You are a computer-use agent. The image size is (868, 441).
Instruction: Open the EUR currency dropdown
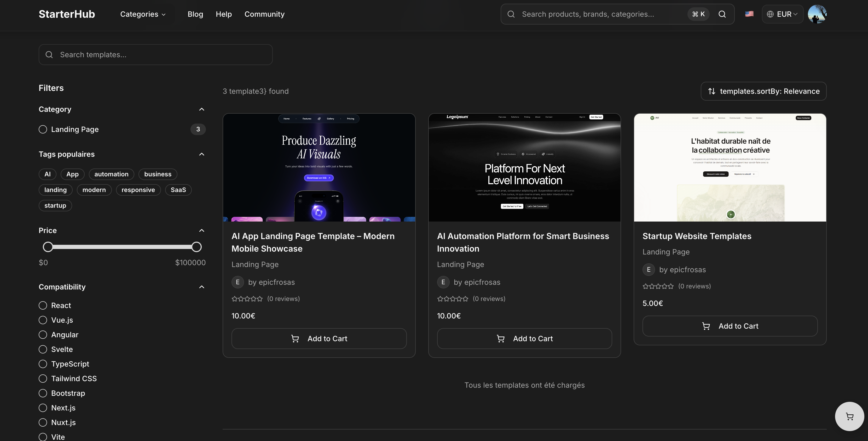pos(782,14)
